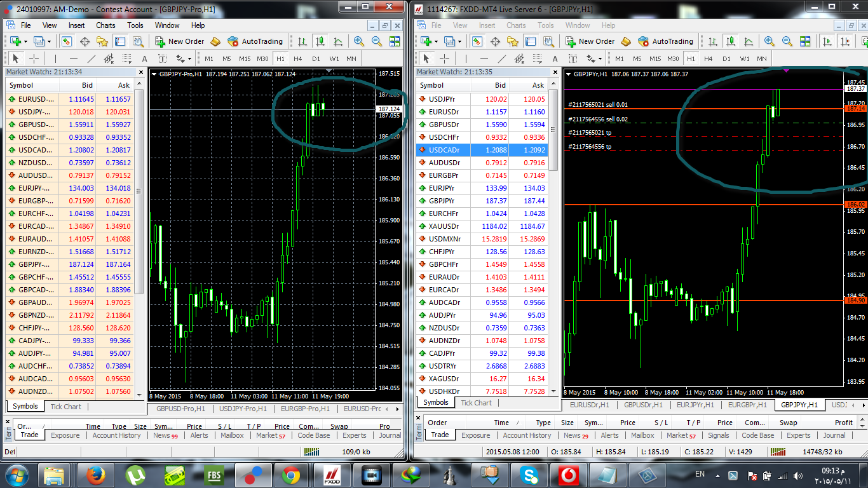
Task: Open Tools menu in FXDD-MT4 window
Action: 546,25
